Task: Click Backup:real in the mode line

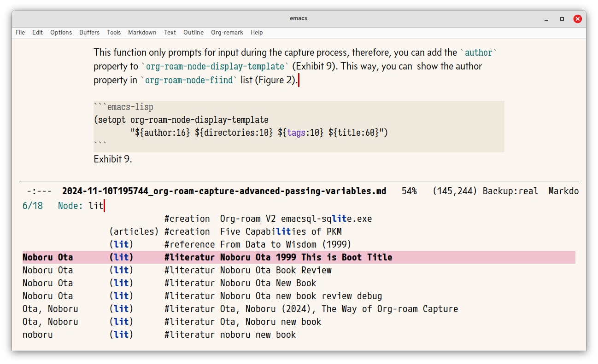Action: 510,191
